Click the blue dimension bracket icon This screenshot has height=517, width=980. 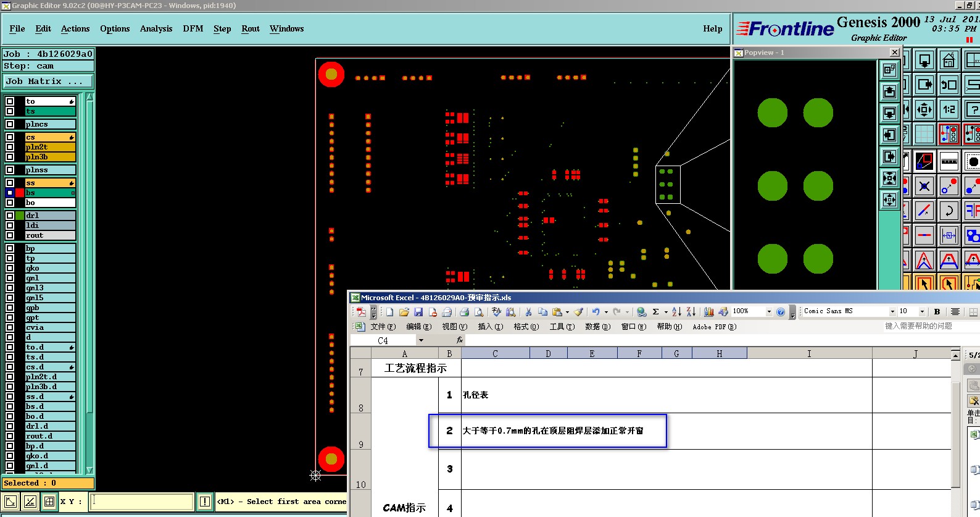click(949, 235)
